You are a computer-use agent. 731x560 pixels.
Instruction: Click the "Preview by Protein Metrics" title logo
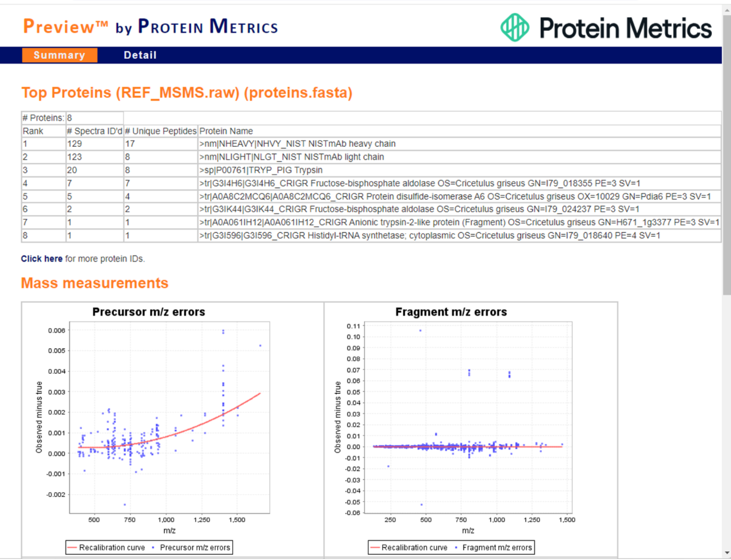click(151, 27)
